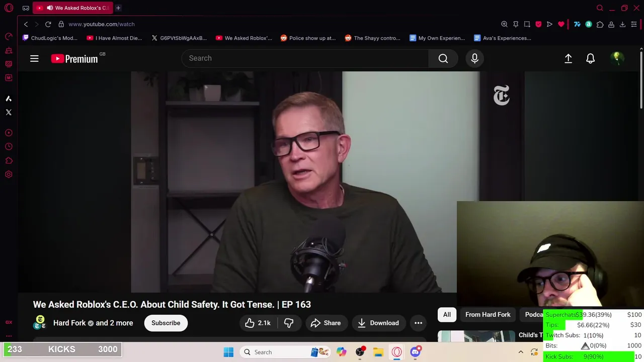
Task: Open the 7TV extension icon
Action: tap(577, 24)
